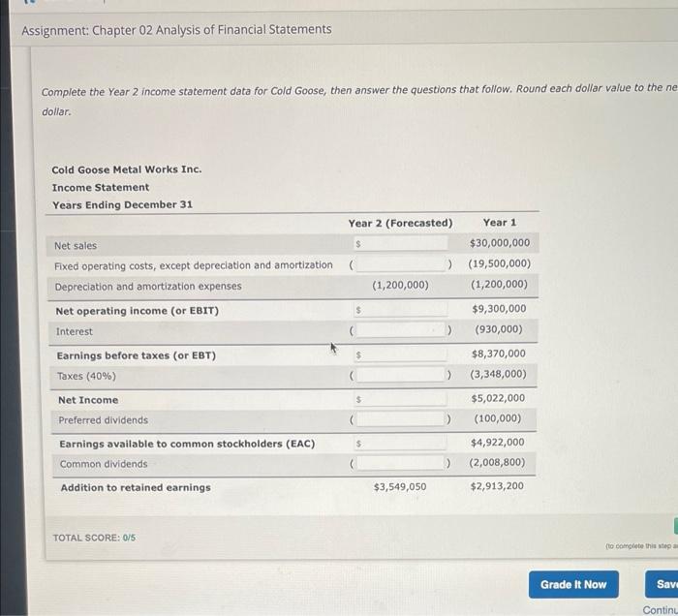Select the Year 1 net sales value $30,000,000

pyautogui.click(x=500, y=243)
